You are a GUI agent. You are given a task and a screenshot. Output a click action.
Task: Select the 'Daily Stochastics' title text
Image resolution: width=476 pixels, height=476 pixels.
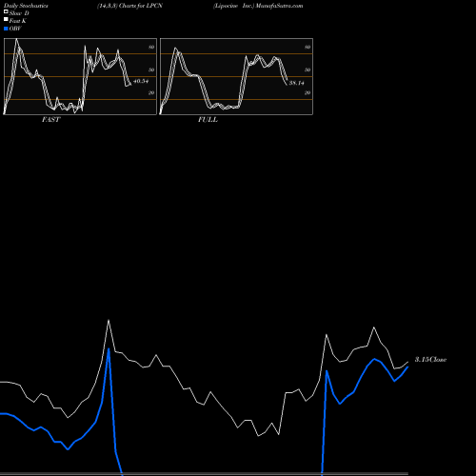tap(26, 6)
